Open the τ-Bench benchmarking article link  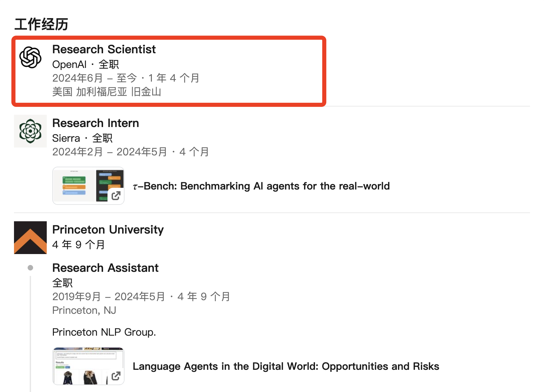point(261,186)
